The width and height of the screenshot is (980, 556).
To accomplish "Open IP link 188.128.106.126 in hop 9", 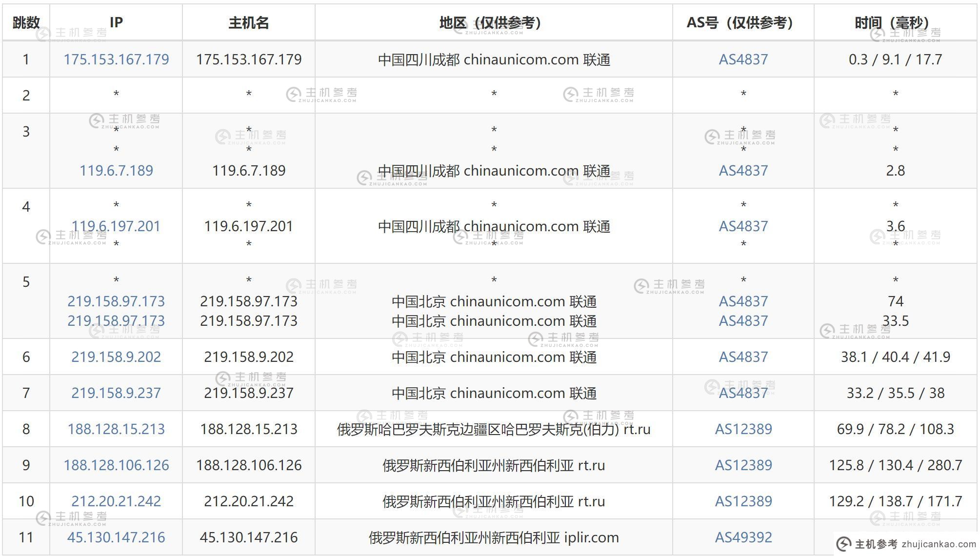I will 116,465.
